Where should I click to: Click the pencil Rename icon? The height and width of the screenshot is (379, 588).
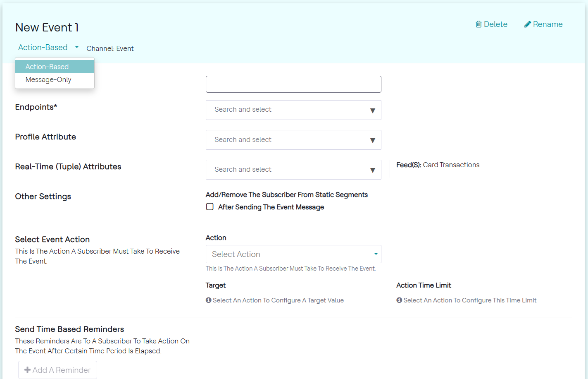pyautogui.click(x=528, y=24)
